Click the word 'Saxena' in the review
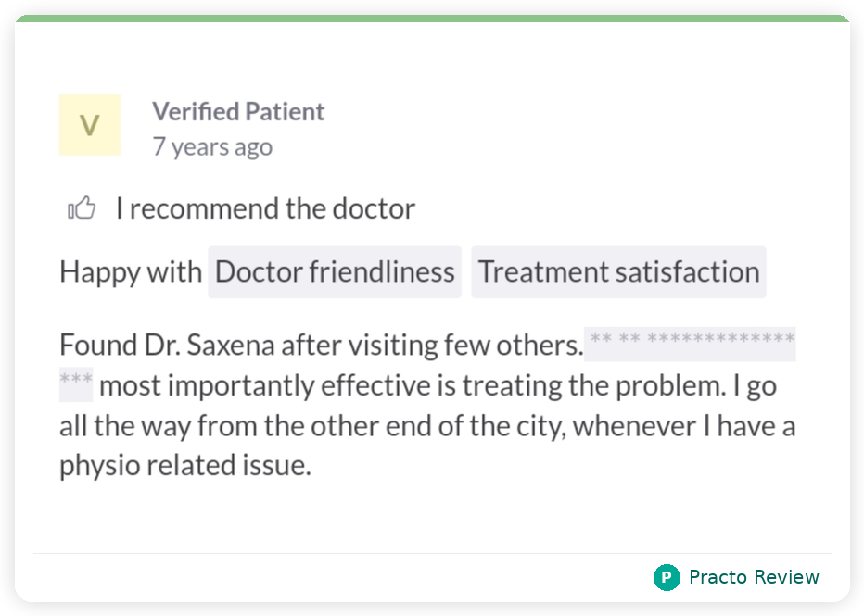Image resolution: width=864 pixels, height=616 pixels. tap(231, 346)
